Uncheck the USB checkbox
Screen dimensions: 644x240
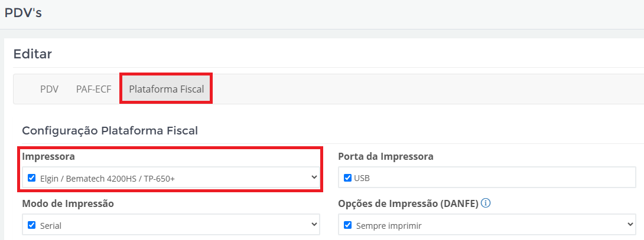(x=347, y=177)
